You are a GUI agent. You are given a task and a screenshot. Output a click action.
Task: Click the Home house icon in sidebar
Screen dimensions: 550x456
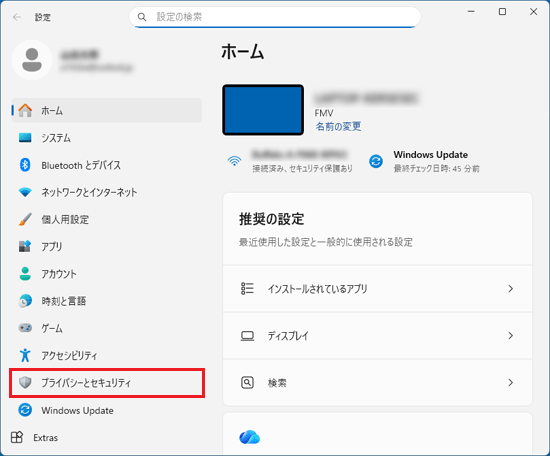pos(25,110)
